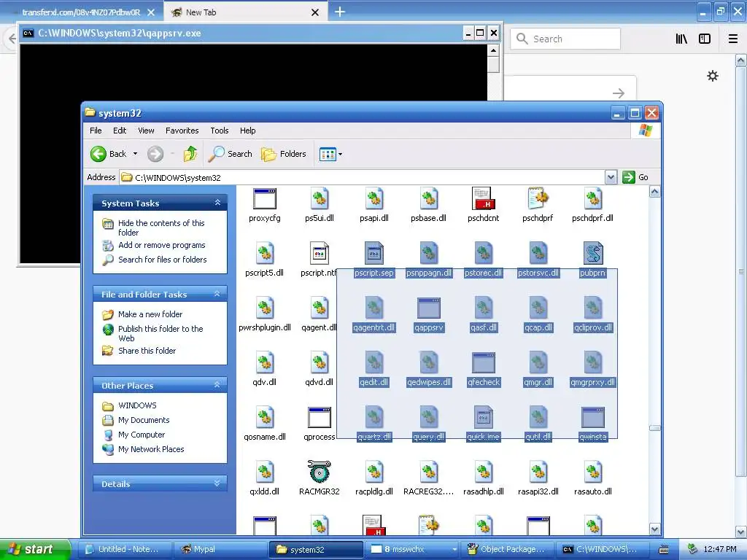Collapse the System Tasks panel
Viewport: 747px width, 560px height.
tap(217, 203)
